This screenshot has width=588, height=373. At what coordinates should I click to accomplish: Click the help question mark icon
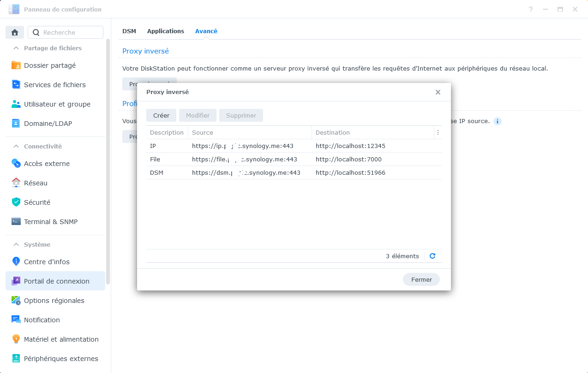tap(531, 9)
